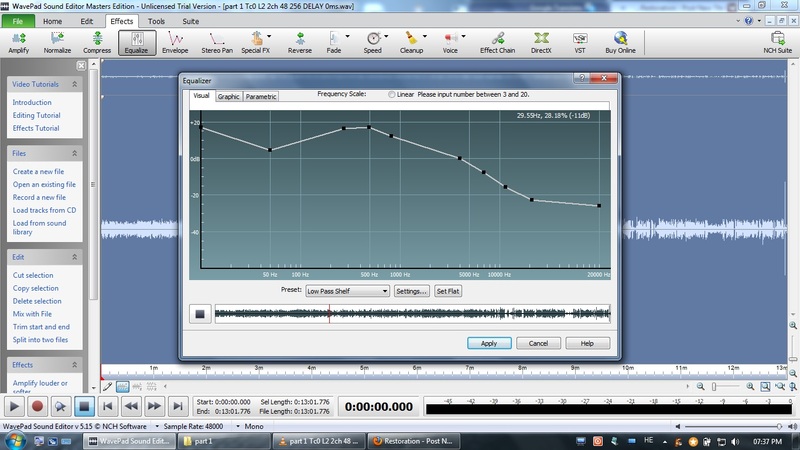Image resolution: width=800 pixels, height=450 pixels.
Task: Click the Rewind transport button
Action: [x=131, y=407]
